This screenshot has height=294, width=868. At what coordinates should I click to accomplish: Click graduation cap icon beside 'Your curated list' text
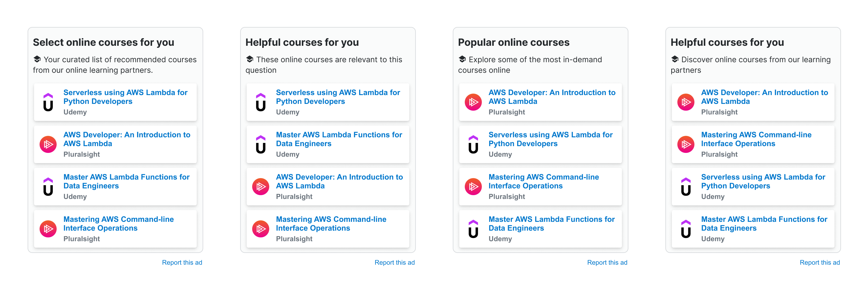tap(37, 59)
